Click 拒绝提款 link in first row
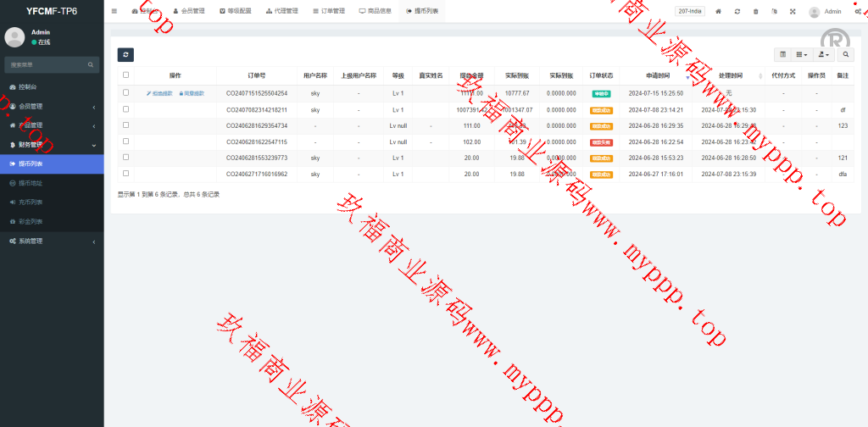 click(159, 93)
